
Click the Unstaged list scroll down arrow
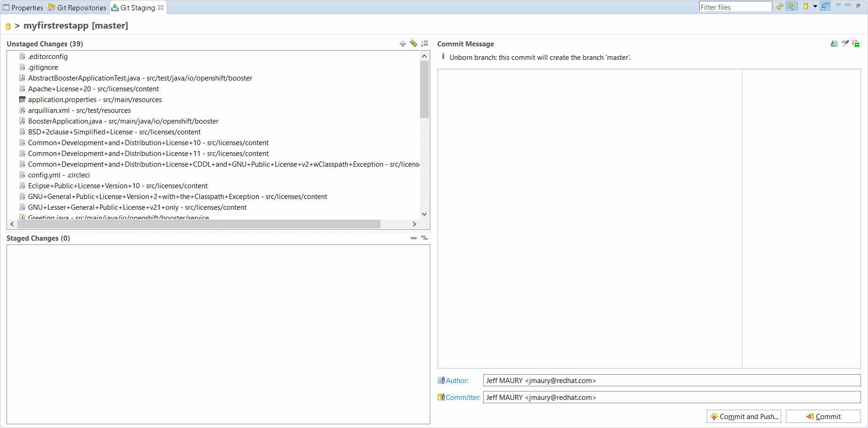[x=424, y=214]
